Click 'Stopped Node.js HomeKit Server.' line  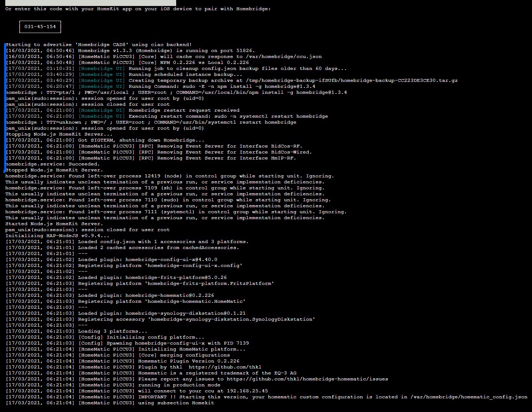click(x=54, y=170)
